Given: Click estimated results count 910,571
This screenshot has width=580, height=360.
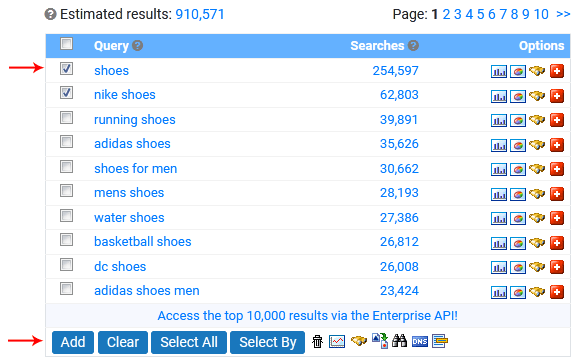Looking at the screenshot, I should (x=200, y=14).
